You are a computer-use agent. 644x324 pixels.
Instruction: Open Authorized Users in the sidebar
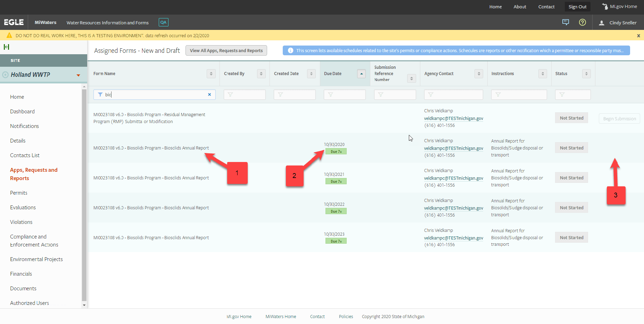[30, 303]
